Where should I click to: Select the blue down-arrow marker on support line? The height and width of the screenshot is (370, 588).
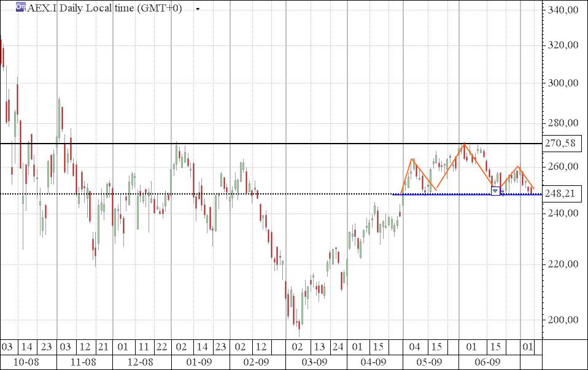pyautogui.click(x=495, y=191)
